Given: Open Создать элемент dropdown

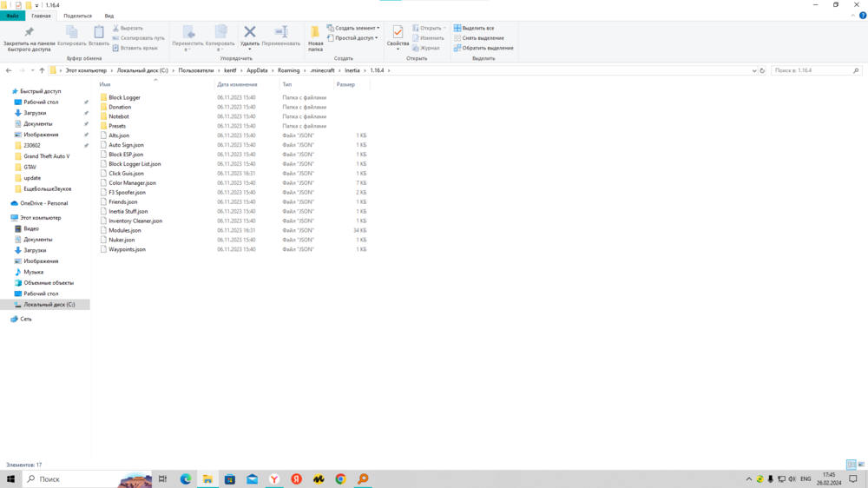Looking at the screenshot, I should (353, 28).
